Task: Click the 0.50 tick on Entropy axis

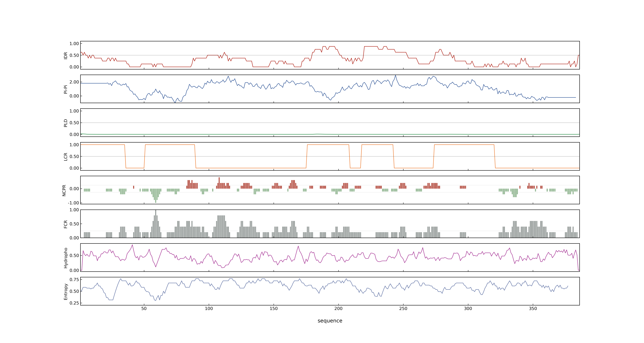Action: 74,291
